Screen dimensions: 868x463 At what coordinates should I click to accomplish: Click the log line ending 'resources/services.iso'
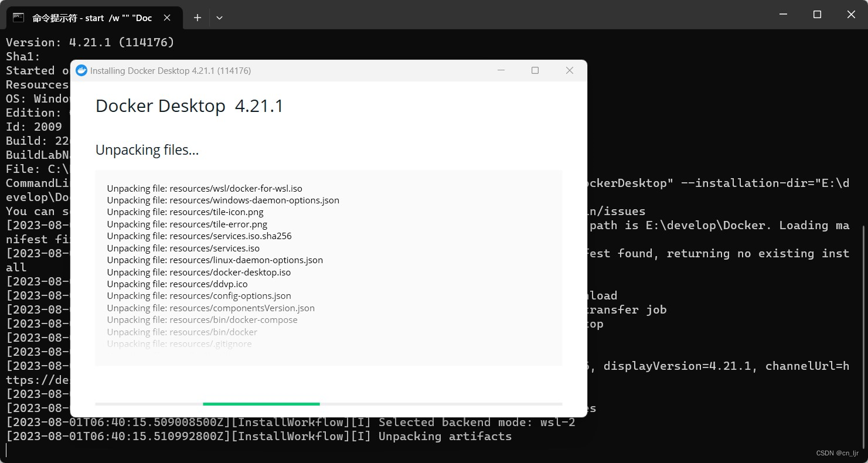(x=183, y=248)
